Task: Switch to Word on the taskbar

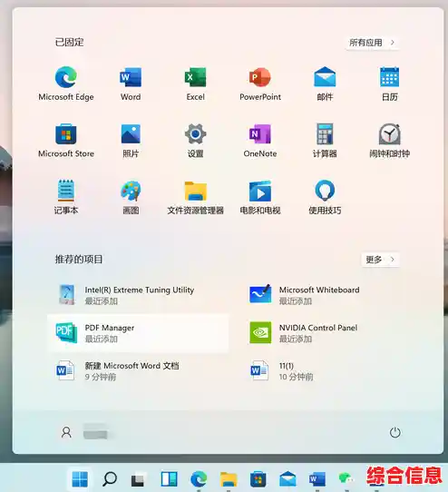Action: click(317, 479)
